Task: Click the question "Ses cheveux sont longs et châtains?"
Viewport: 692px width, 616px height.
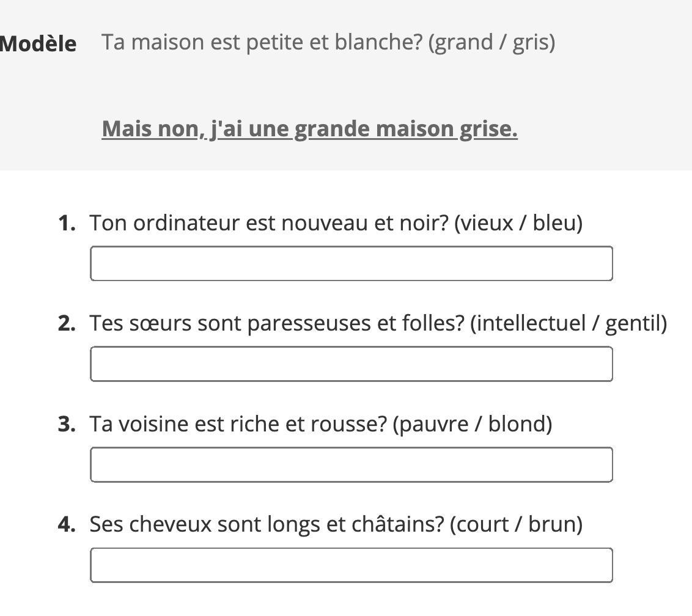Action: point(267,524)
